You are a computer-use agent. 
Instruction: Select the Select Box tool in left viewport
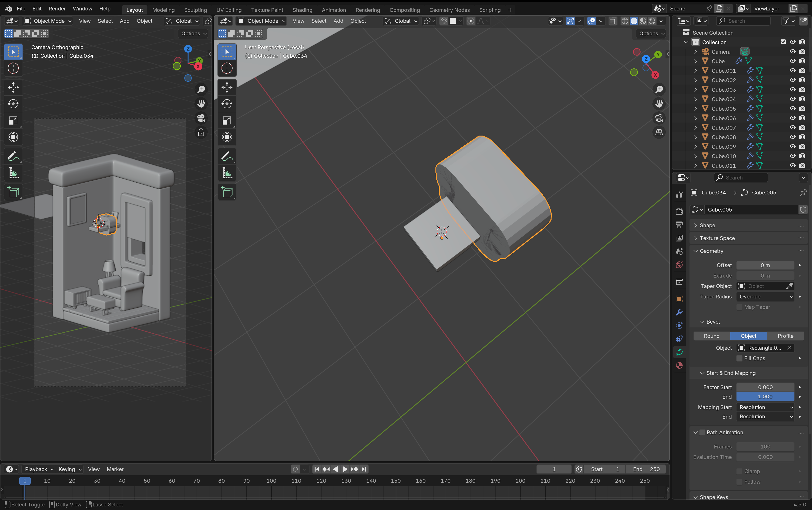coord(13,52)
